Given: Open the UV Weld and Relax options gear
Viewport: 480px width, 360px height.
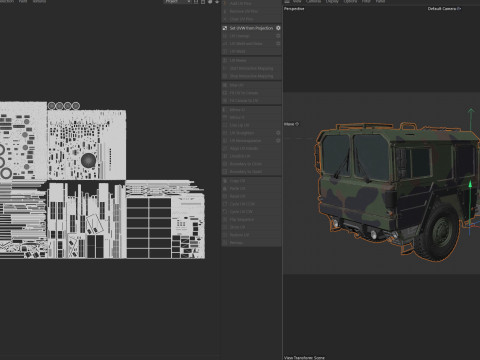Looking at the screenshot, I should pyautogui.click(x=278, y=43).
